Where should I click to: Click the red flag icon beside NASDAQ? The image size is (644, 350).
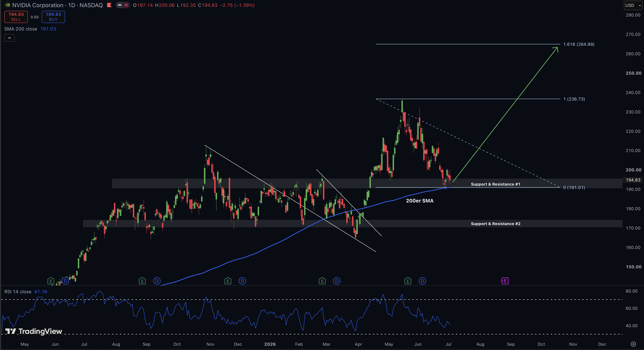109,5
